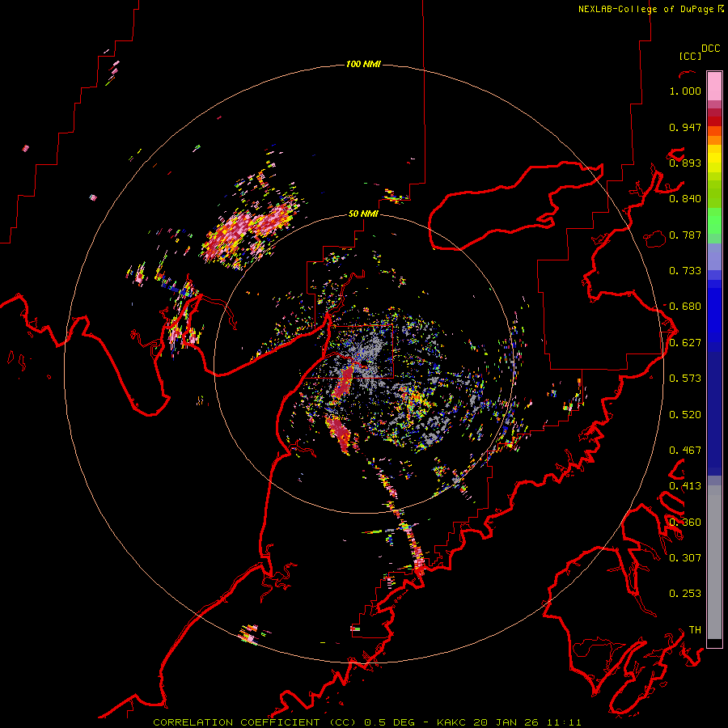
Task: Pick the gray segment of the color bar
Action: click(x=714, y=562)
